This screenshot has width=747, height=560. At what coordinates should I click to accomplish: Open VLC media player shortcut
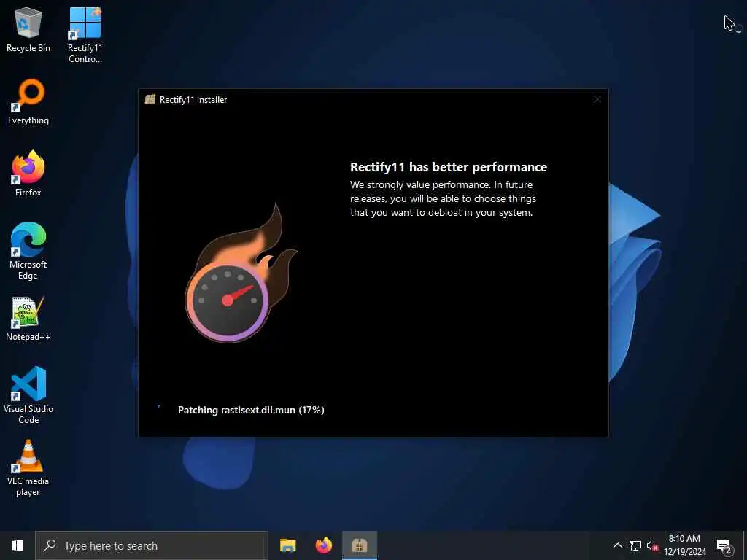(28, 468)
